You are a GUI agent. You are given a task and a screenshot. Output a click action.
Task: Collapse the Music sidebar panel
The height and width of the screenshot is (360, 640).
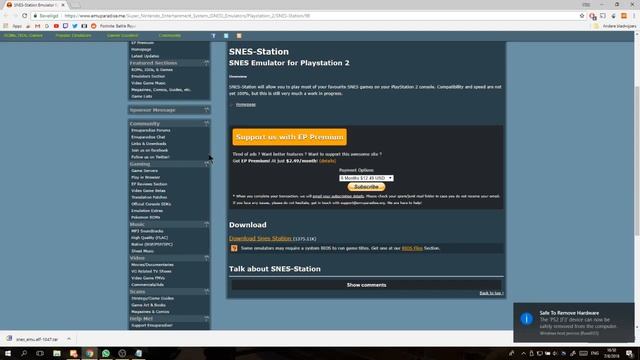click(207, 224)
